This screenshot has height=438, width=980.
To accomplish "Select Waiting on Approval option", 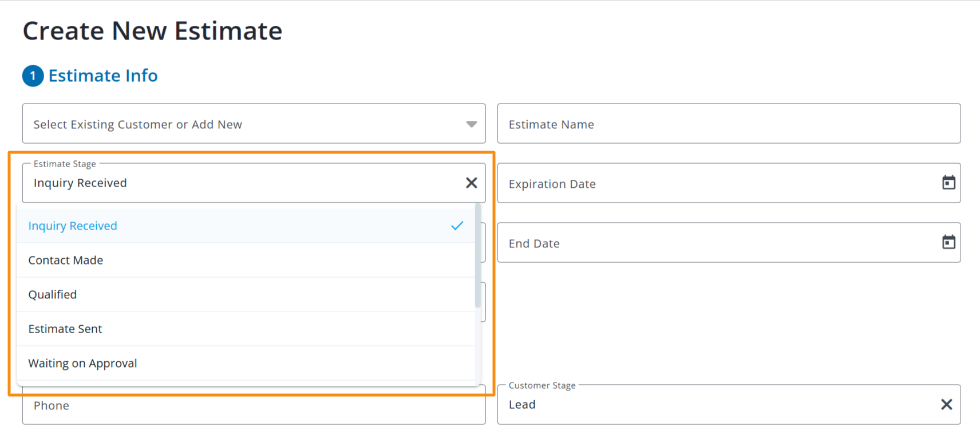I will 246,363.
